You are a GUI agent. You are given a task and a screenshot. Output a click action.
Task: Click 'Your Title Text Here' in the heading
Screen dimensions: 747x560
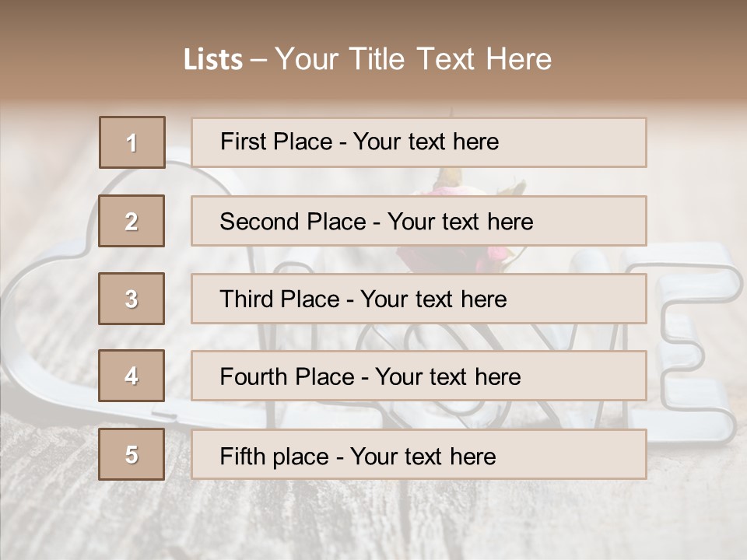[413, 60]
